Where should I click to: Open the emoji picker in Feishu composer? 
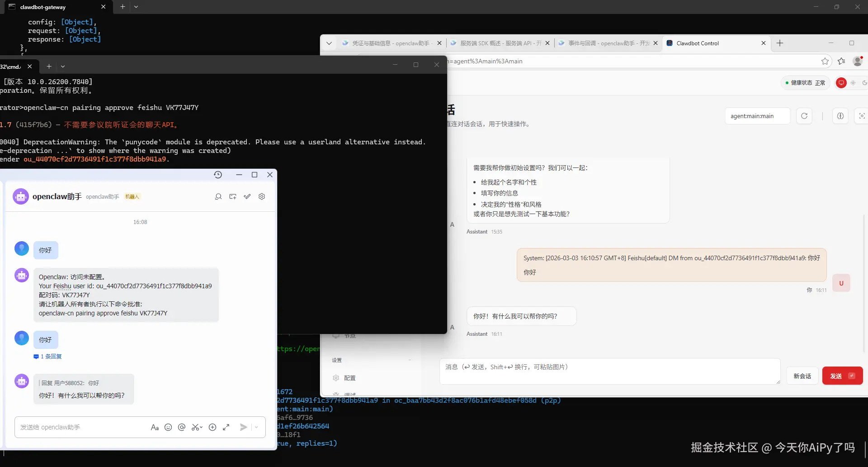tap(168, 427)
